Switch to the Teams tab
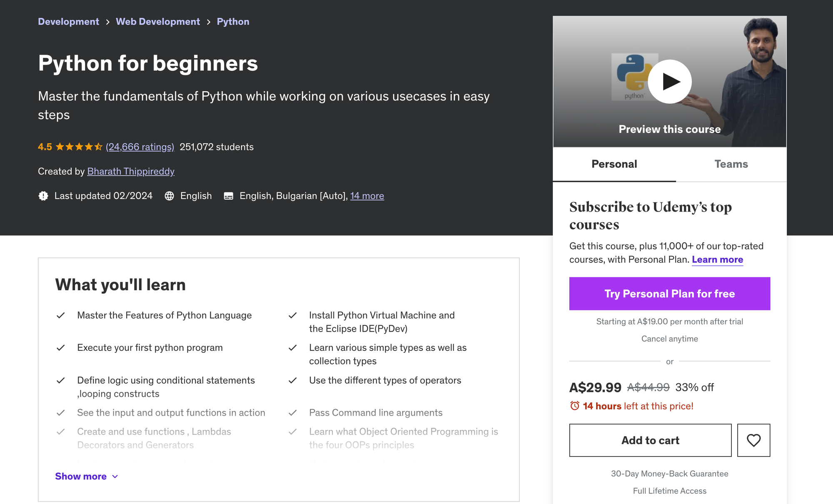The height and width of the screenshot is (504, 833). pos(731,164)
